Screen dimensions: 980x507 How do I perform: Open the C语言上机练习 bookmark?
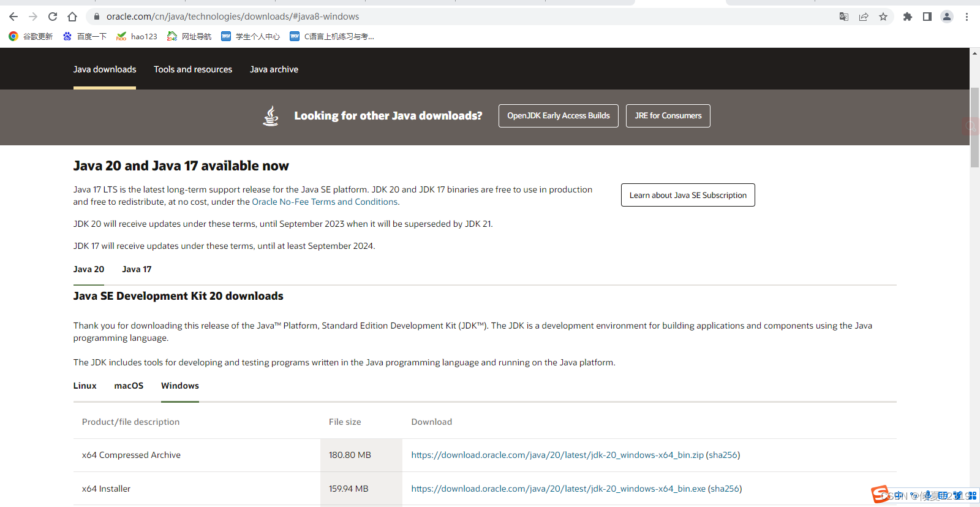point(331,36)
